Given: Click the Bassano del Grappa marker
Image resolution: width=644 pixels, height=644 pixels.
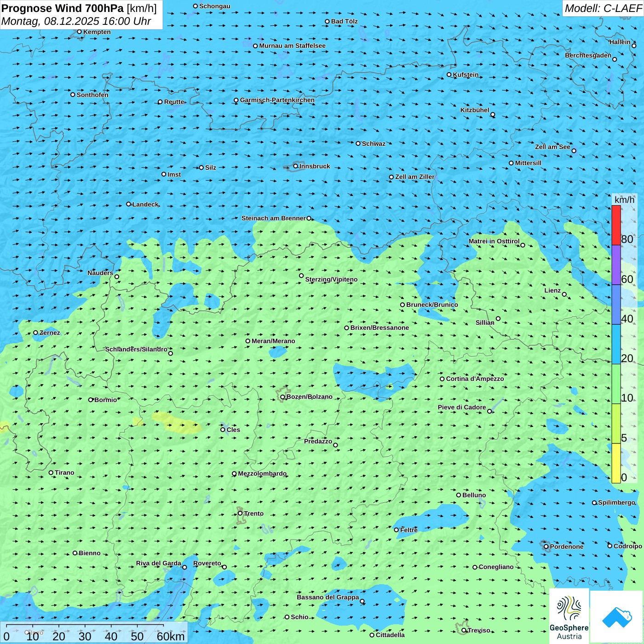Looking at the screenshot, I should click(x=362, y=601).
